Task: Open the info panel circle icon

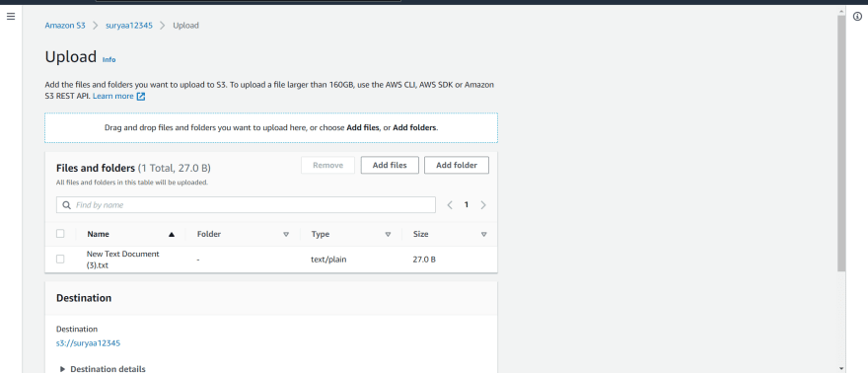Action: point(857,17)
